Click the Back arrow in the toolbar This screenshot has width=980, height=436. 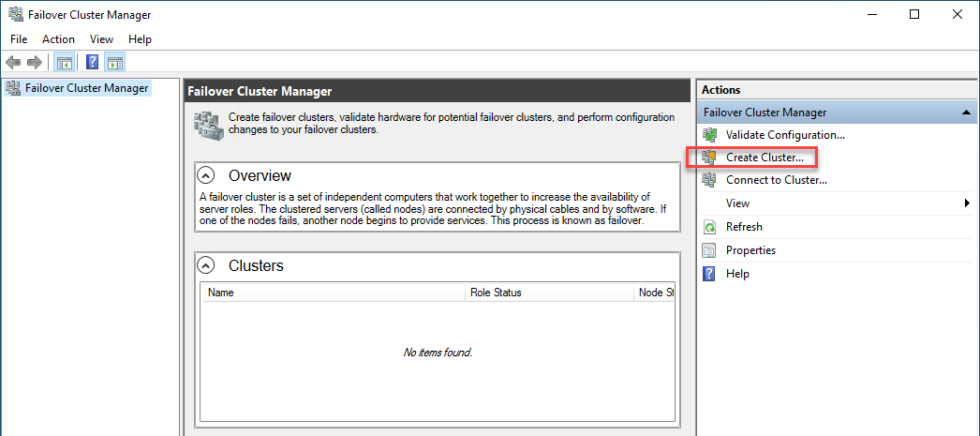point(13,62)
